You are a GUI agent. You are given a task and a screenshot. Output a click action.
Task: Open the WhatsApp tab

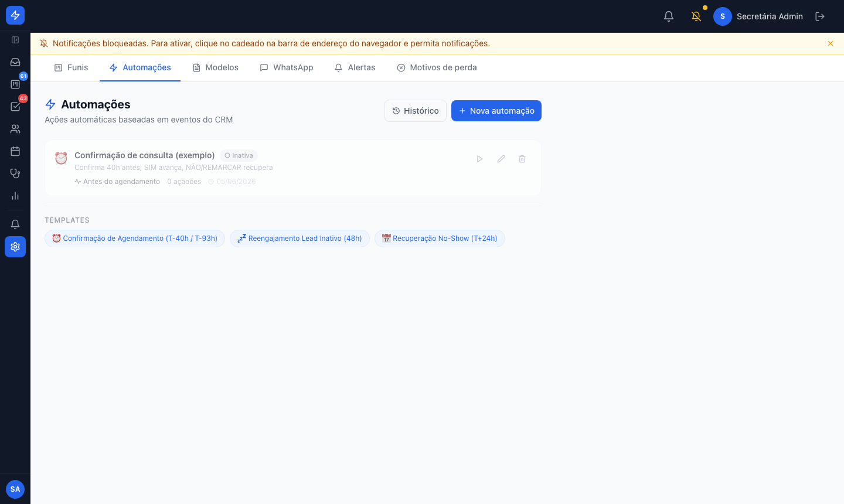pyautogui.click(x=287, y=67)
